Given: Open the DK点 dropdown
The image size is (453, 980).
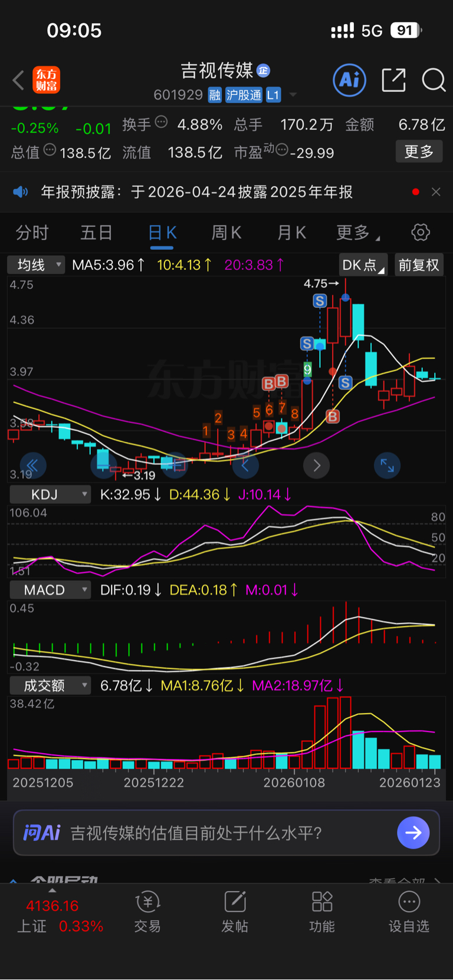Looking at the screenshot, I should coord(363,265).
